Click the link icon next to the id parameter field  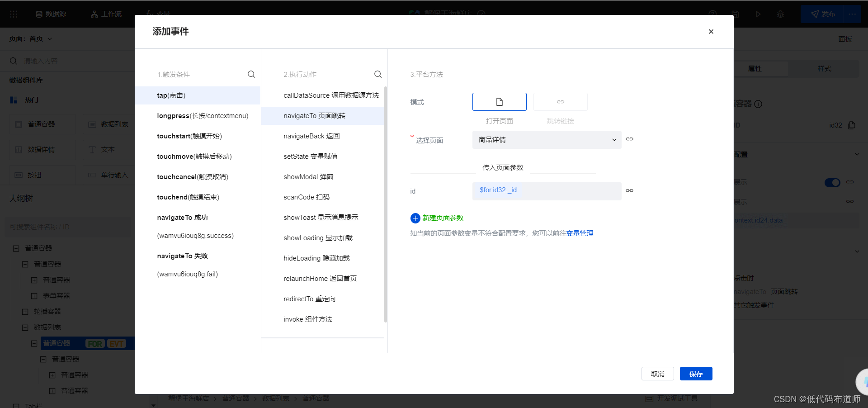coord(629,190)
